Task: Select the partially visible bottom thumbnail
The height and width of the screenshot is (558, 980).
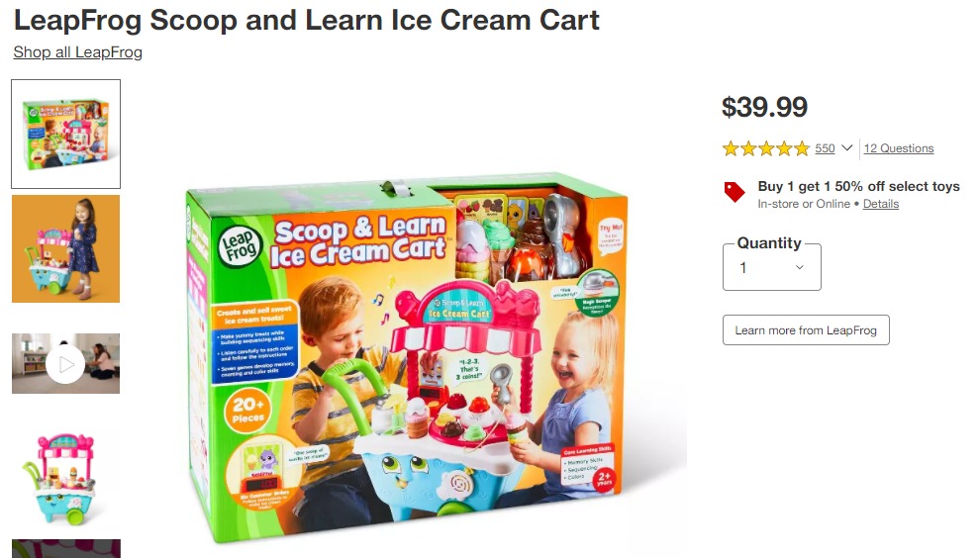Action: click(x=65, y=549)
